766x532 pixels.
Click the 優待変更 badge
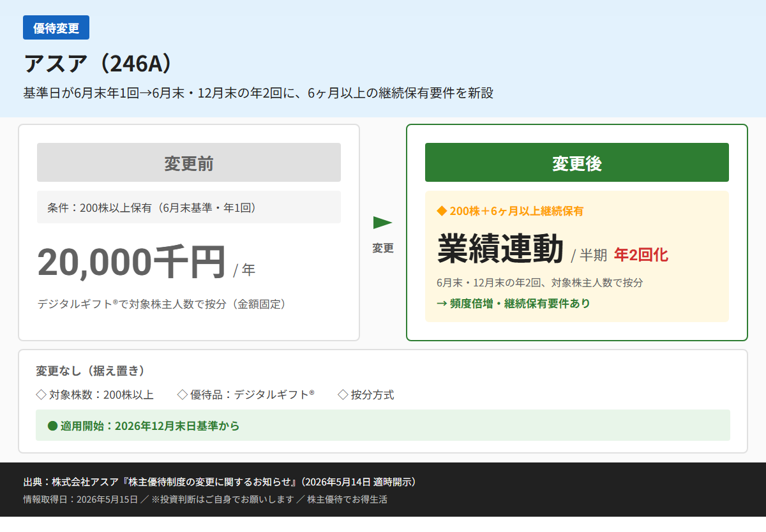click(56, 27)
